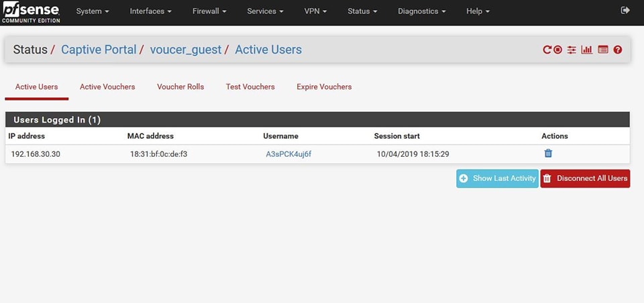The height and width of the screenshot is (303, 644).
Task: Open the VPN dropdown menu
Action: click(x=315, y=11)
